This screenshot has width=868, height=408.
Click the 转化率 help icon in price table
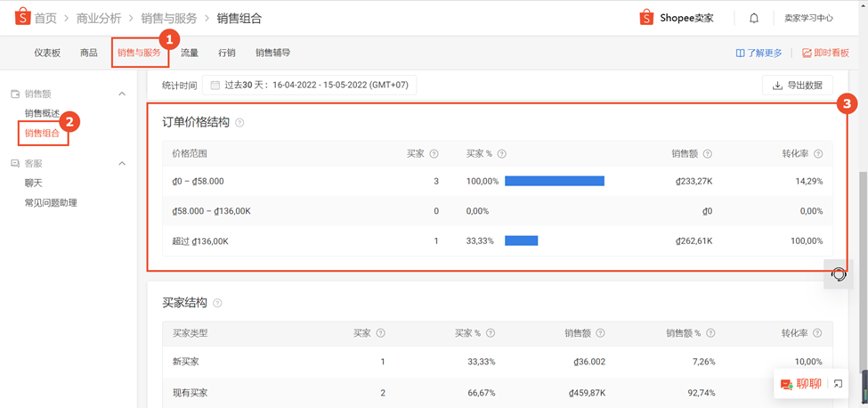coord(818,154)
